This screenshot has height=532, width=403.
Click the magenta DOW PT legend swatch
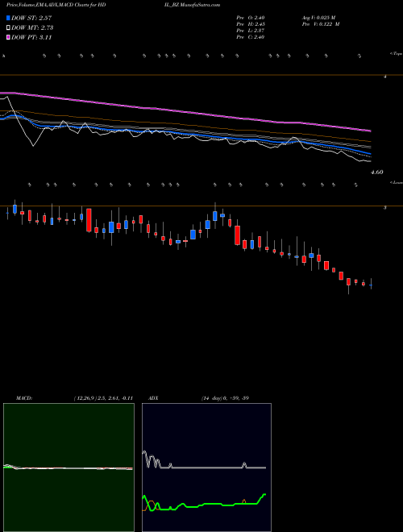tap(9, 37)
